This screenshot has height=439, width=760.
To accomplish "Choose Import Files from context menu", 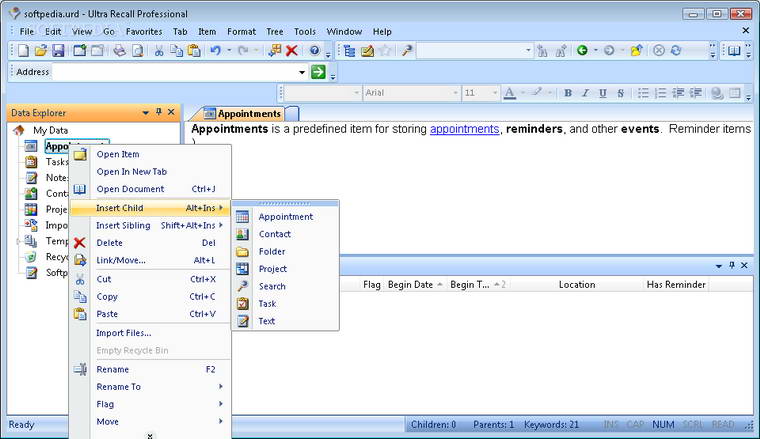I will [x=150, y=333].
